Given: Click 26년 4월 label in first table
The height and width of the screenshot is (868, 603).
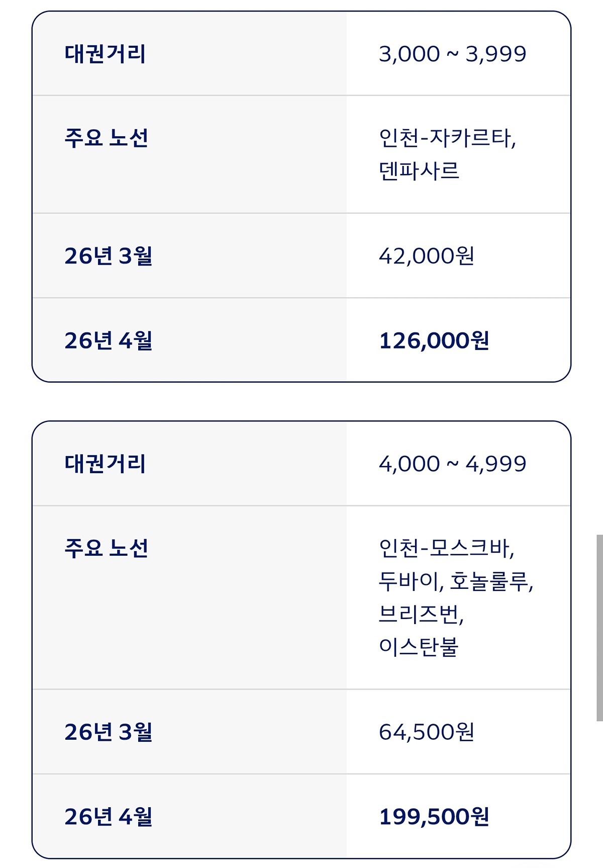Looking at the screenshot, I should coord(108,340).
